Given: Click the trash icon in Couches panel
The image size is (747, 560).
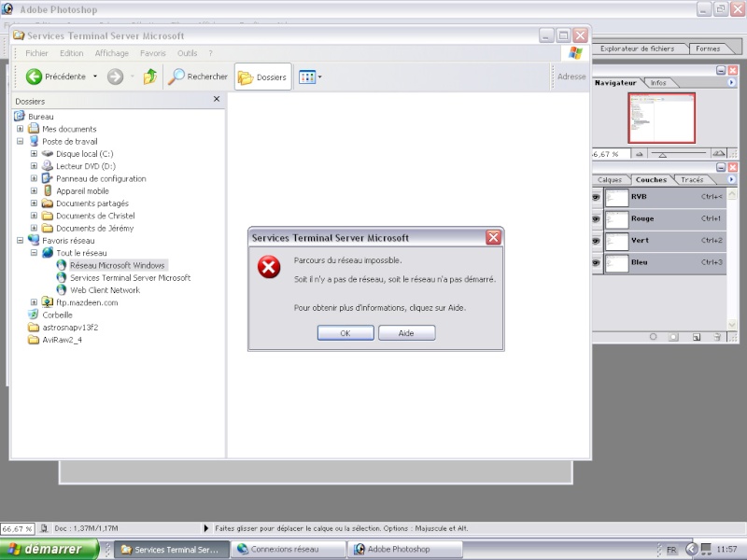Looking at the screenshot, I should tap(717, 337).
